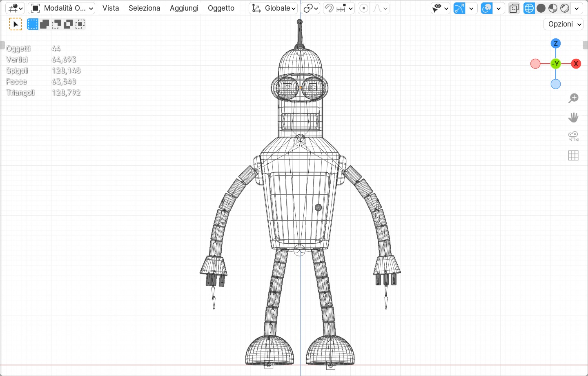Viewport: 588px width, 376px height.
Task: Expand the left toolbar region handle
Action: (2, 45)
